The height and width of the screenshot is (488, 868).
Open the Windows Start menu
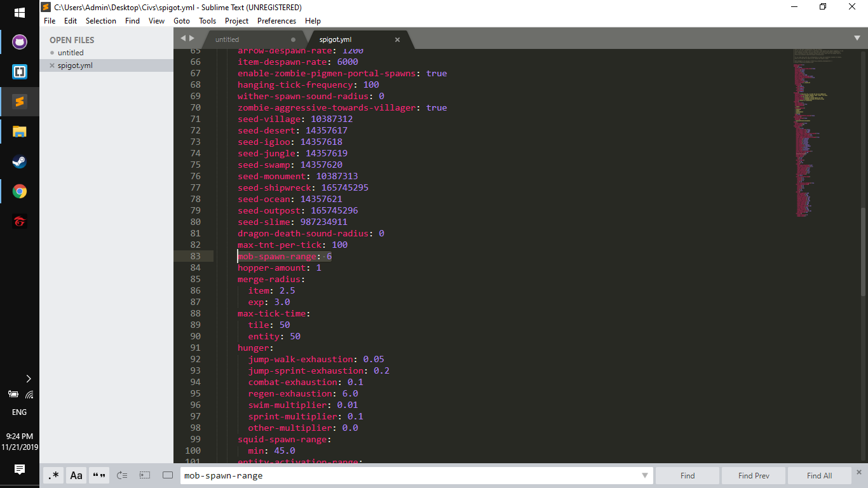click(20, 13)
